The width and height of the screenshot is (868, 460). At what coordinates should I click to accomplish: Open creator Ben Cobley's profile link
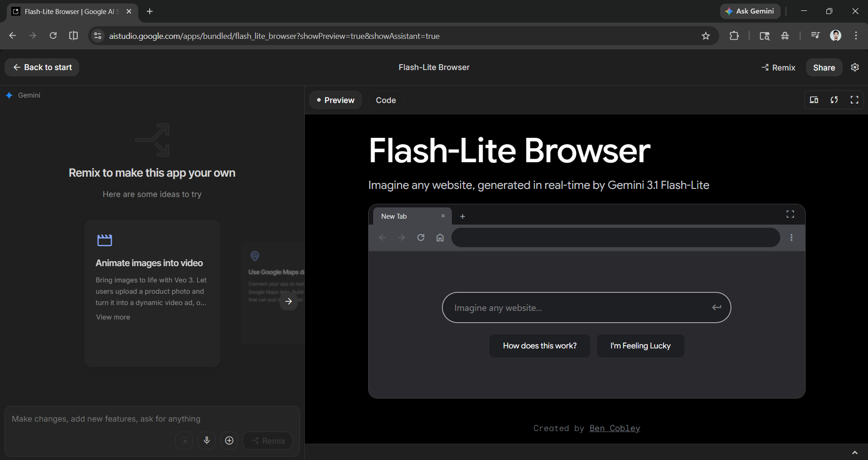(x=614, y=428)
